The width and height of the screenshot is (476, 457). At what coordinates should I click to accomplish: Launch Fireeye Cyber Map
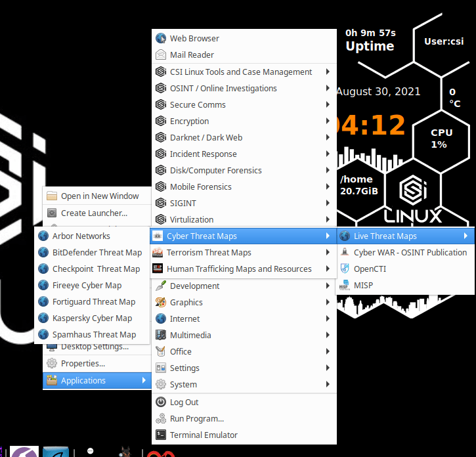[x=92, y=285]
